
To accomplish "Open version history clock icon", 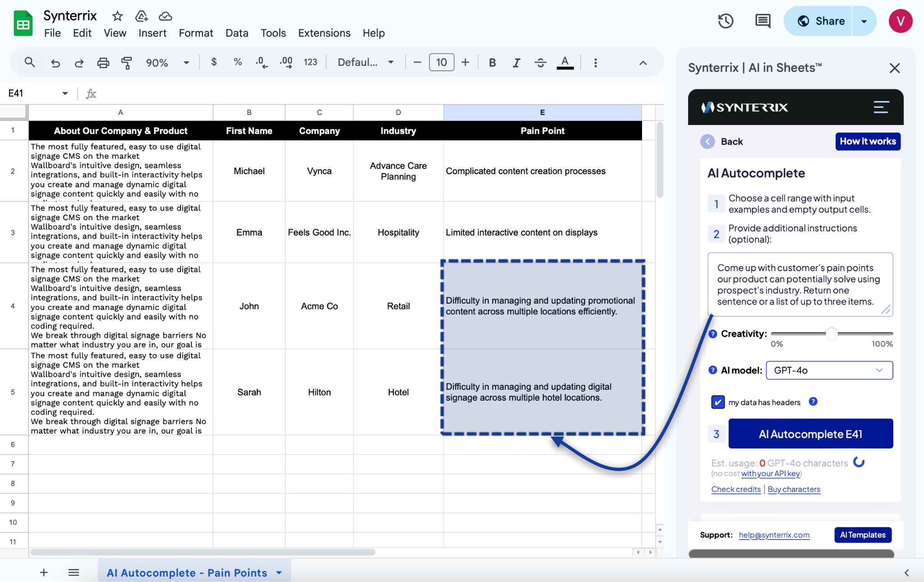I will pos(725,21).
